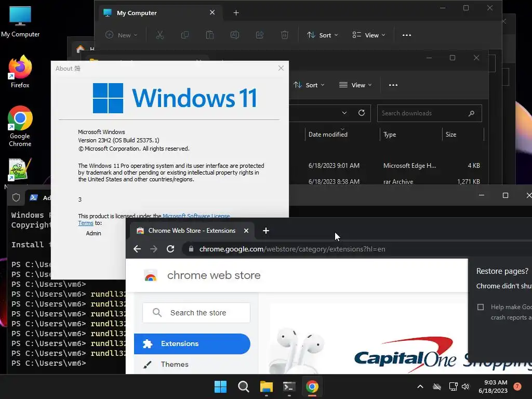Refresh the Downloads folder view
The height and width of the screenshot is (399, 532).
[x=362, y=113]
